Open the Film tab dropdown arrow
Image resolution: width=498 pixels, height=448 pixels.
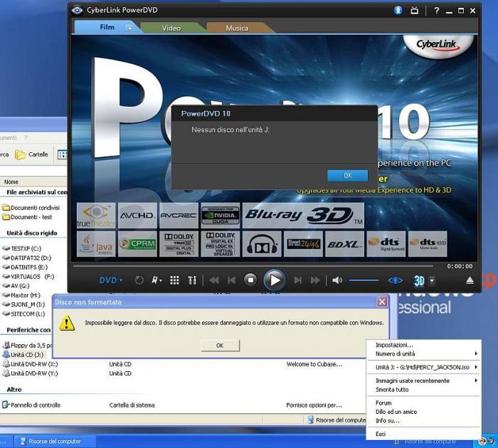pyautogui.click(x=129, y=28)
